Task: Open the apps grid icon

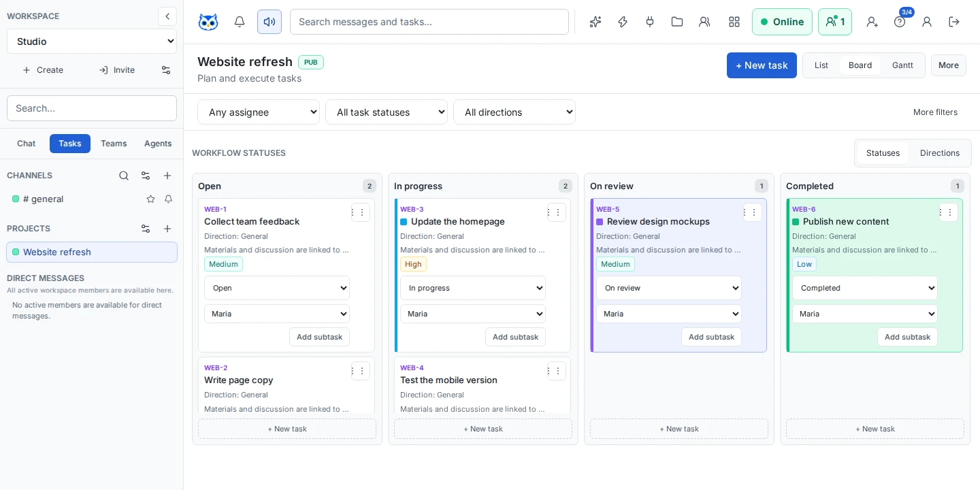Action: [x=734, y=22]
